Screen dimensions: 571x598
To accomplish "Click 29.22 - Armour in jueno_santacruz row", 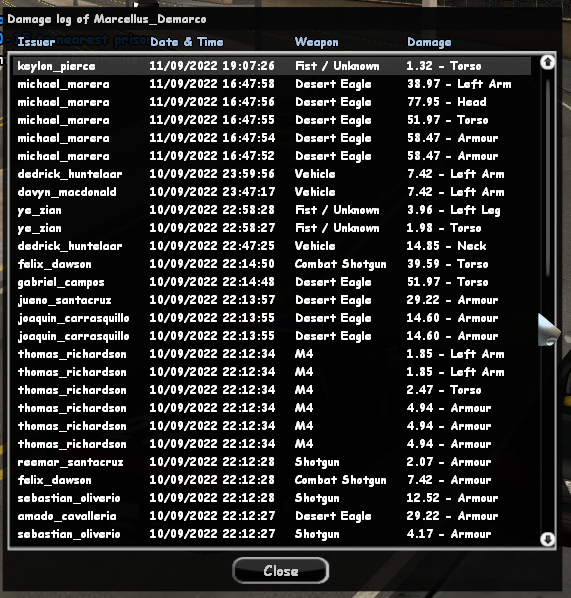I will coord(452,300).
